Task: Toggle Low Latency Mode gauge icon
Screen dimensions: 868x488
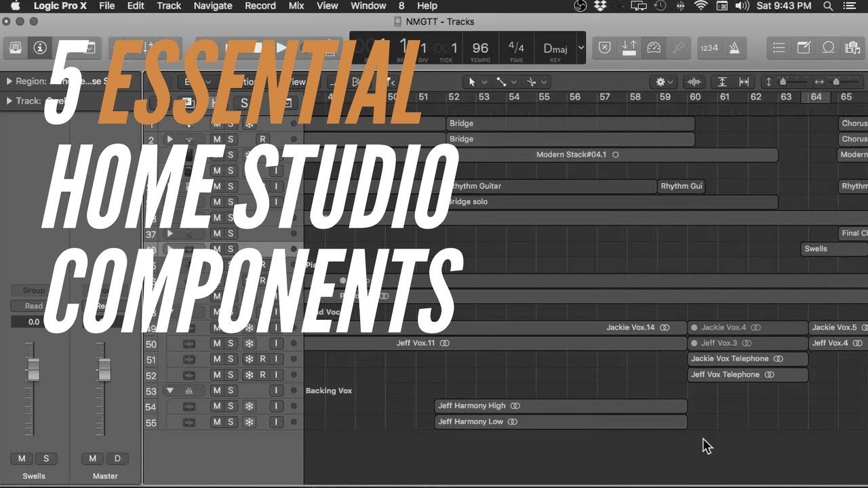Action: point(654,47)
